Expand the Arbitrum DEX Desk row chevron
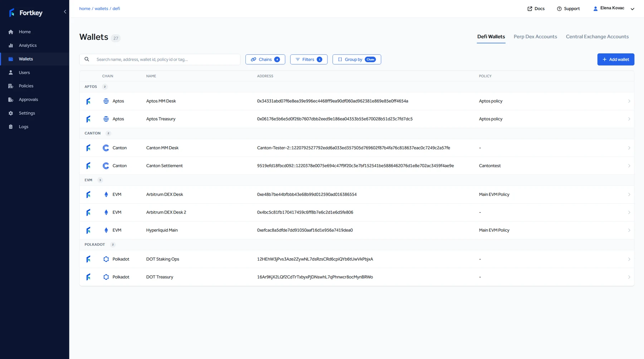 [629, 194]
